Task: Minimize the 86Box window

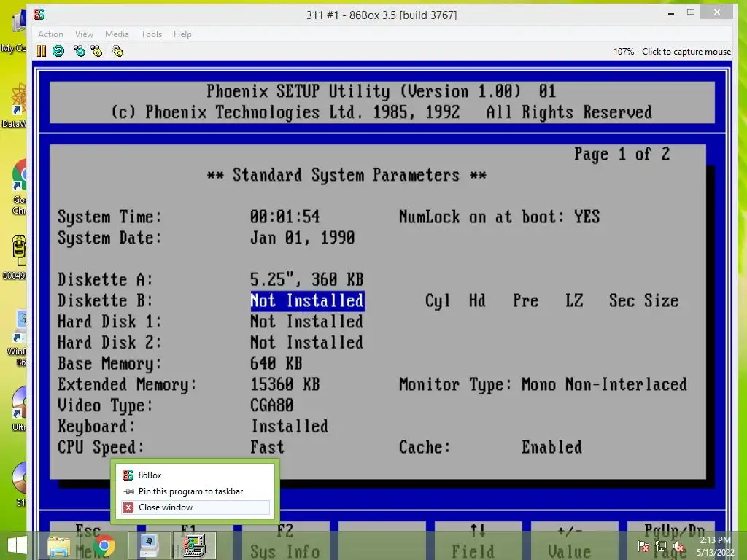Action: [671, 13]
